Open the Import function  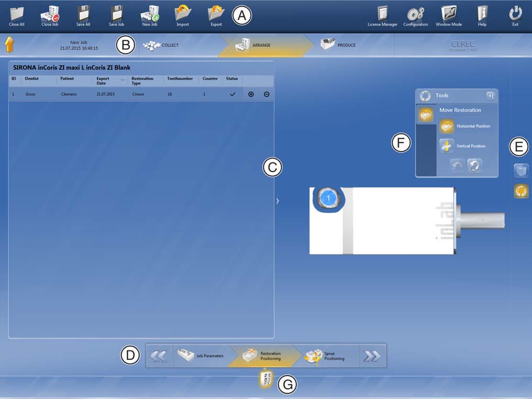tap(183, 16)
